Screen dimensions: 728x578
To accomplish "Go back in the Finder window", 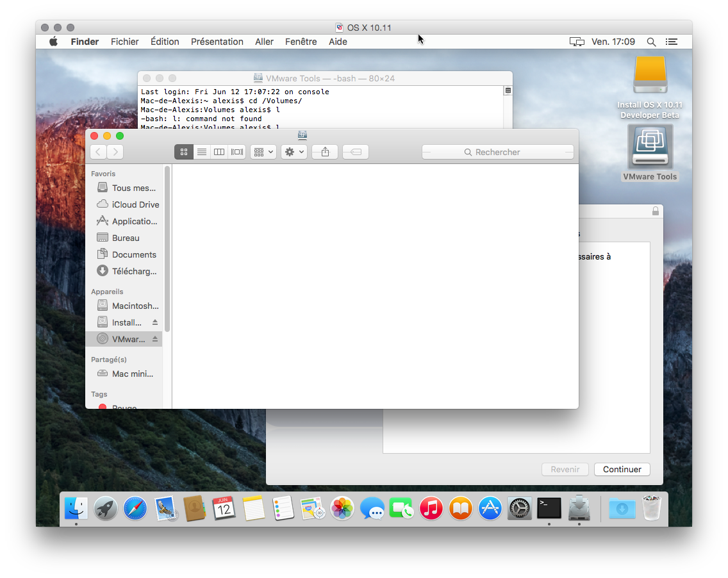I will coord(98,152).
